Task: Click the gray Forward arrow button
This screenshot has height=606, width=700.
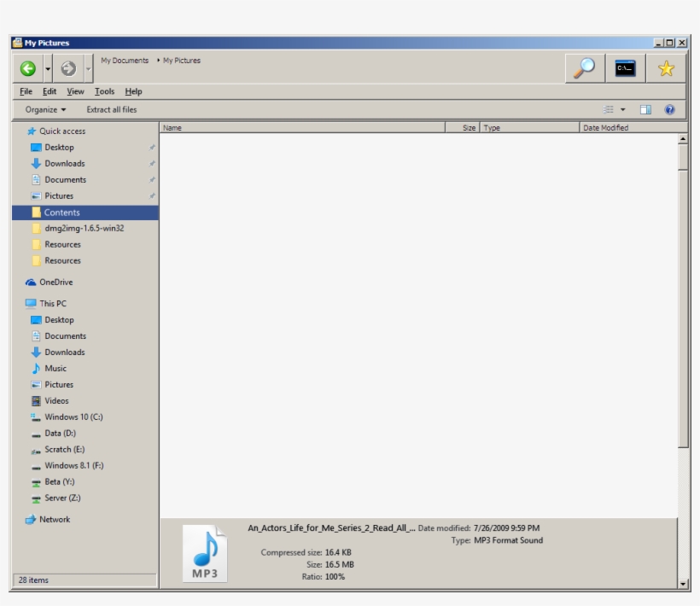Action: tap(68, 68)
